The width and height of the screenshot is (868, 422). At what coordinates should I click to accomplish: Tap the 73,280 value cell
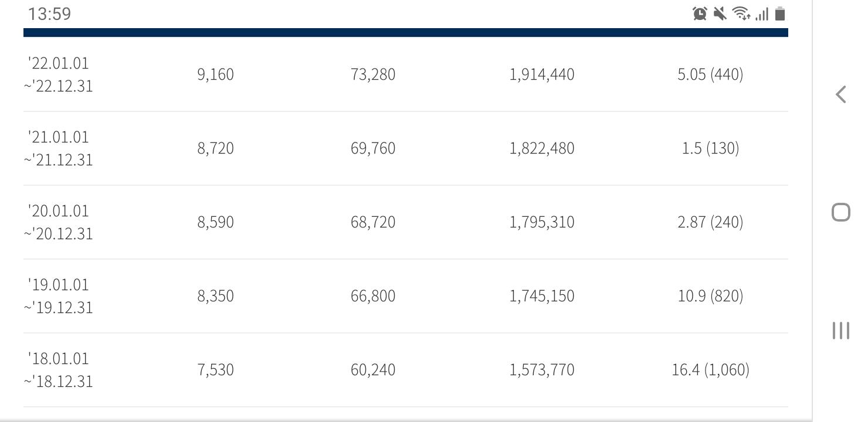tap(373, 74)
